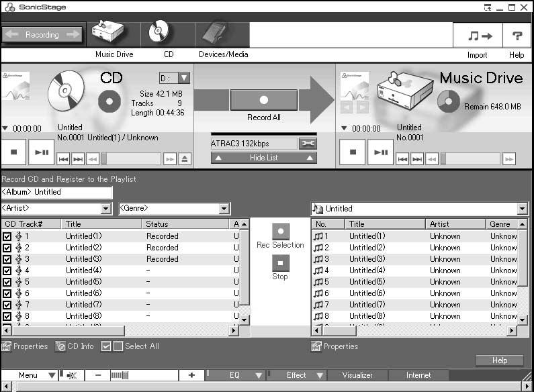
Task: Open CD Info
Action: [x=75, y=346]
